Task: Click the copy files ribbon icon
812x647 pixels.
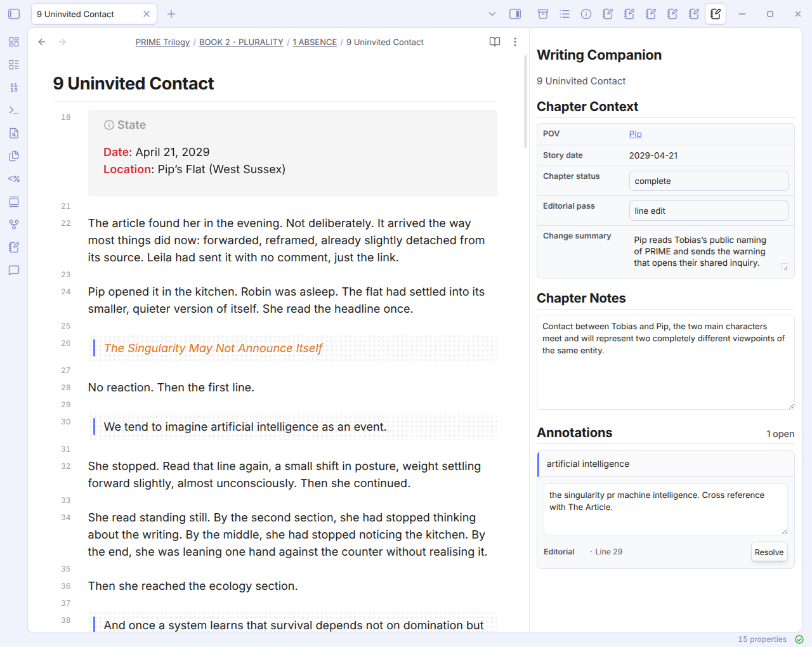Action: click(x=14, y=156)
